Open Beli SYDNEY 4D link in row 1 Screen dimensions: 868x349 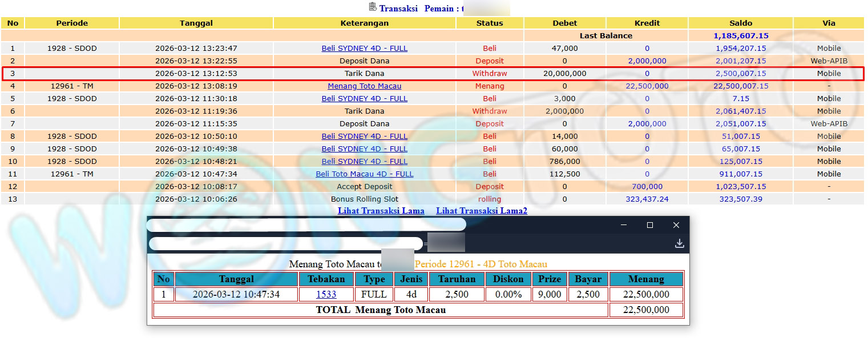364,49
